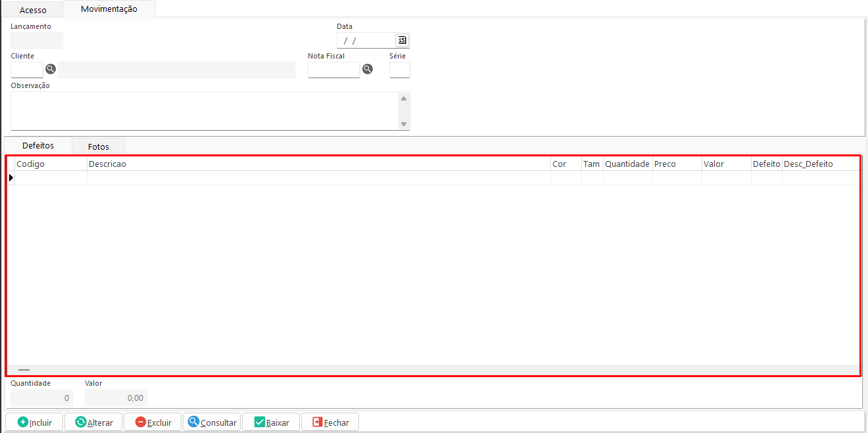Image resolution: width=868 pixels, height=433 pixels.
Task: Click the Cliente code input field
Action: [26, 70]
